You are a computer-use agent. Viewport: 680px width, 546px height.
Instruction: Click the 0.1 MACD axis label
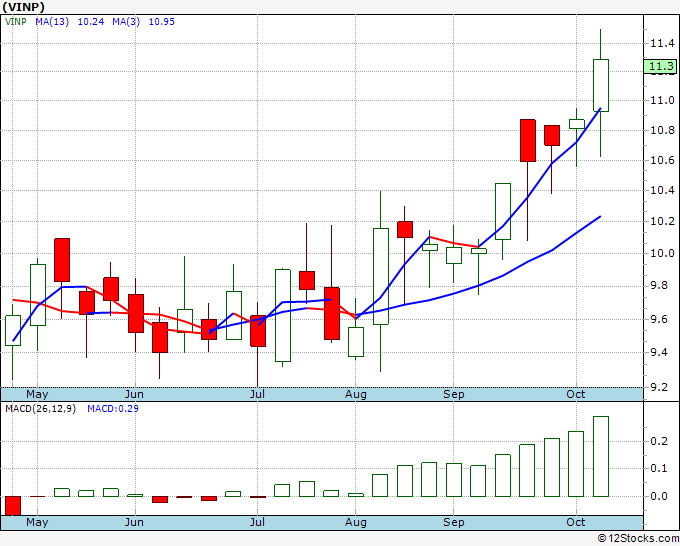click(659, 468)
